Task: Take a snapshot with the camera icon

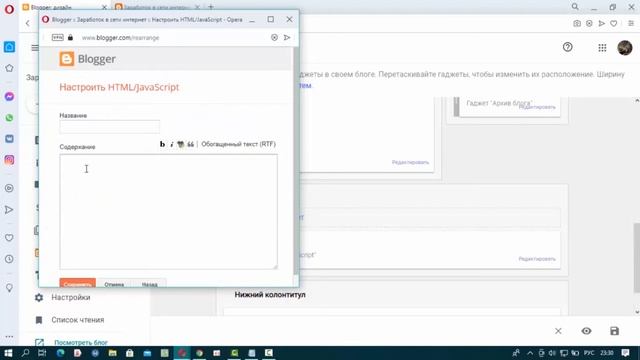Action: [577, 24]
